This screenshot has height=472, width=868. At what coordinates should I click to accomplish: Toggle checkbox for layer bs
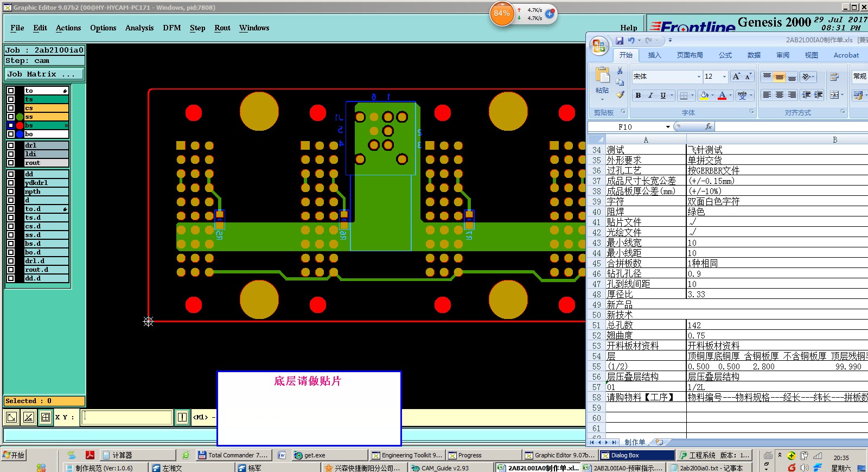tap(11, 125)
